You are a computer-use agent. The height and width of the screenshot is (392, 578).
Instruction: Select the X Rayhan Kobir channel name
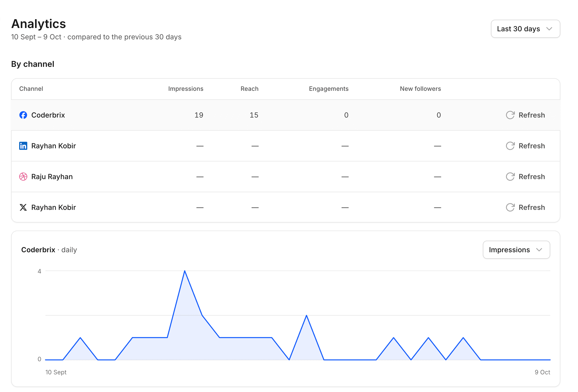tap(54, 207)
